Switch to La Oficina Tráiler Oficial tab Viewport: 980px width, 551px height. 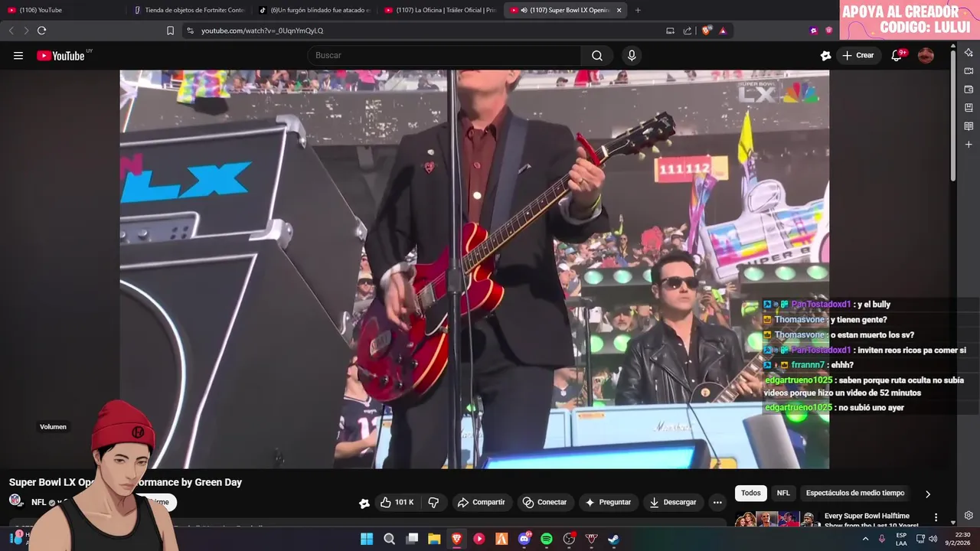click(440, 10)
